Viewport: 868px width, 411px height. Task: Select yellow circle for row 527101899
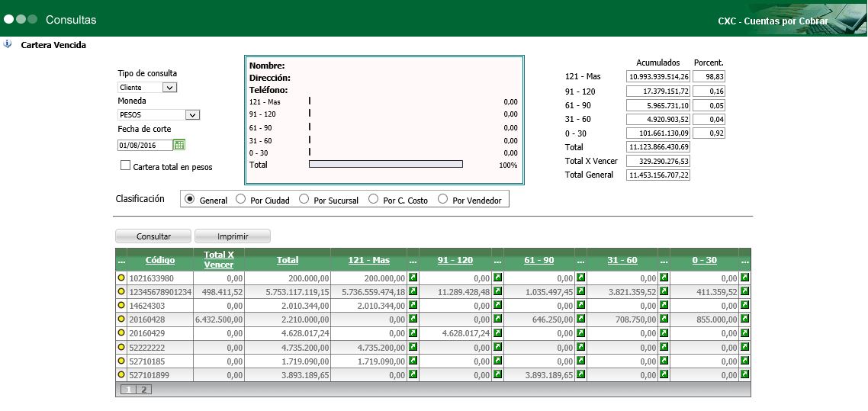tap(121, 375)
